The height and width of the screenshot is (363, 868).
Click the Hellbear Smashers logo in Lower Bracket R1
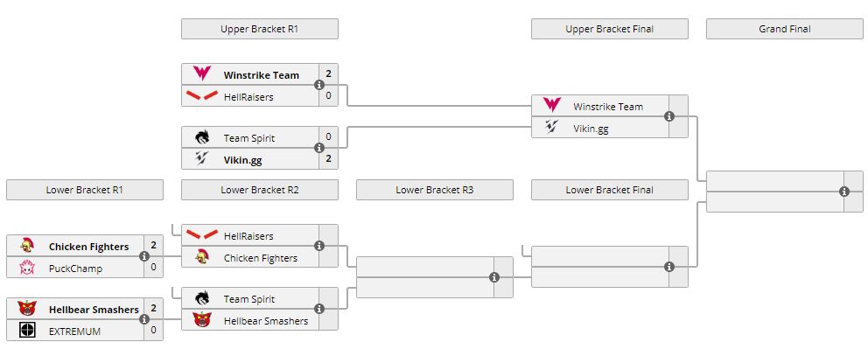tap(27, 309)
